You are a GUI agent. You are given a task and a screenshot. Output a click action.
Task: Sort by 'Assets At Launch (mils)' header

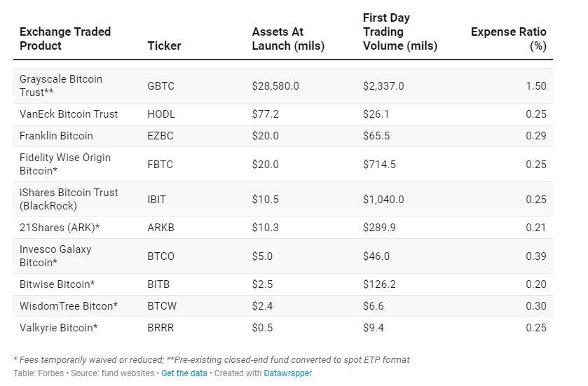[x=288, y=39]
